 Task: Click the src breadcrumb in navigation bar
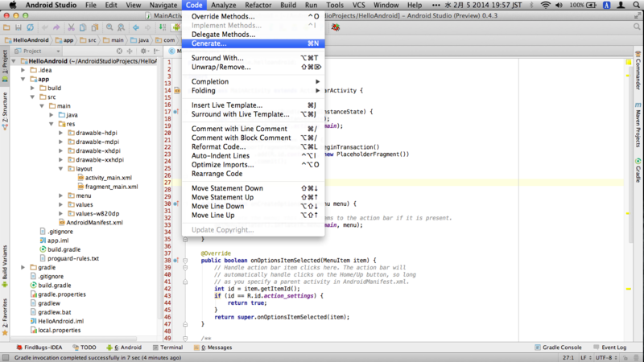coord(88,39)
